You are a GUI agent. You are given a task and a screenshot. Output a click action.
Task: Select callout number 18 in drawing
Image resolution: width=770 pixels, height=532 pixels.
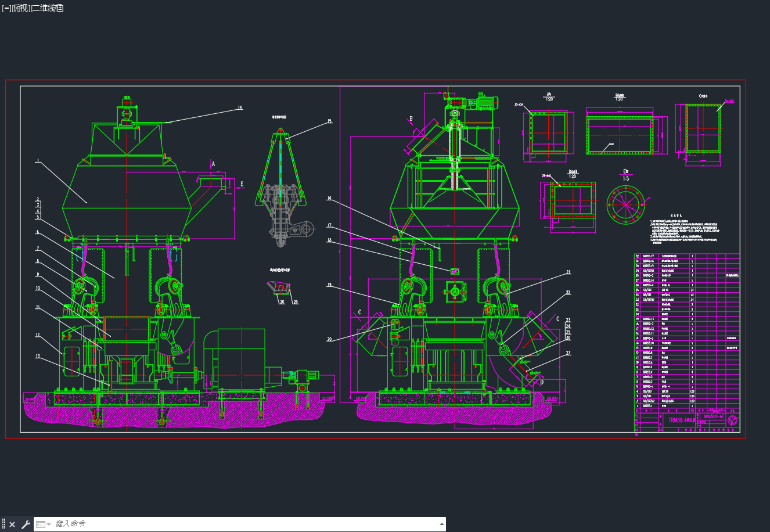[x=329, y=240]
